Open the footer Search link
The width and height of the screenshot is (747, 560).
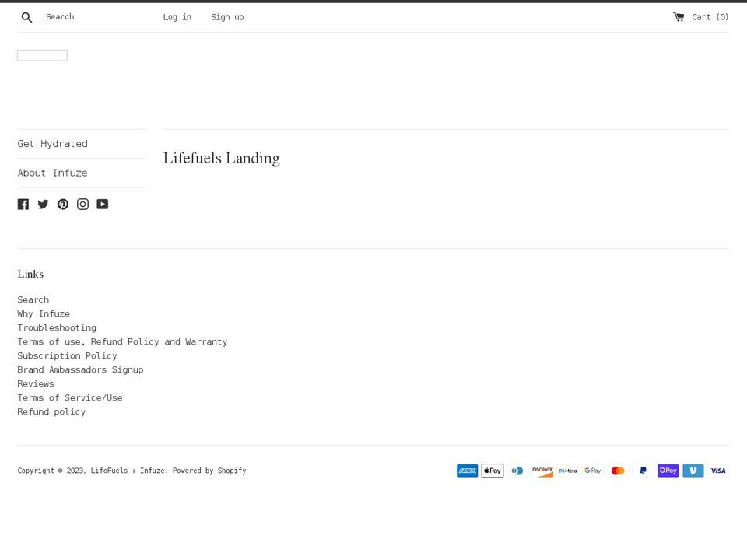click(x=33, y=299)
